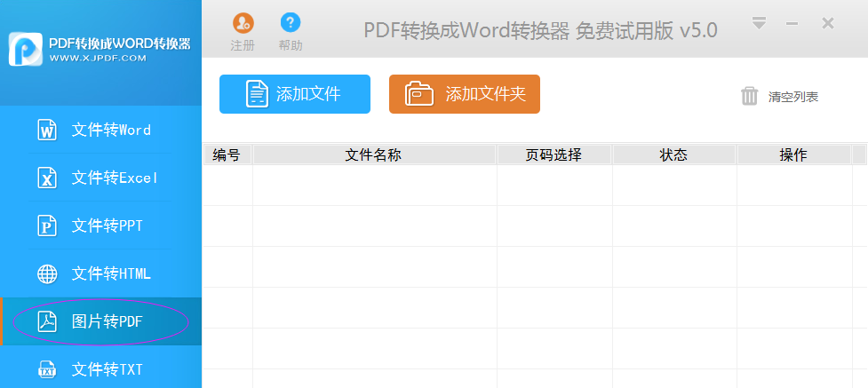Click 清空列表 to clear the list
Viewport: 868px width, 388px height.
point(792,97)
